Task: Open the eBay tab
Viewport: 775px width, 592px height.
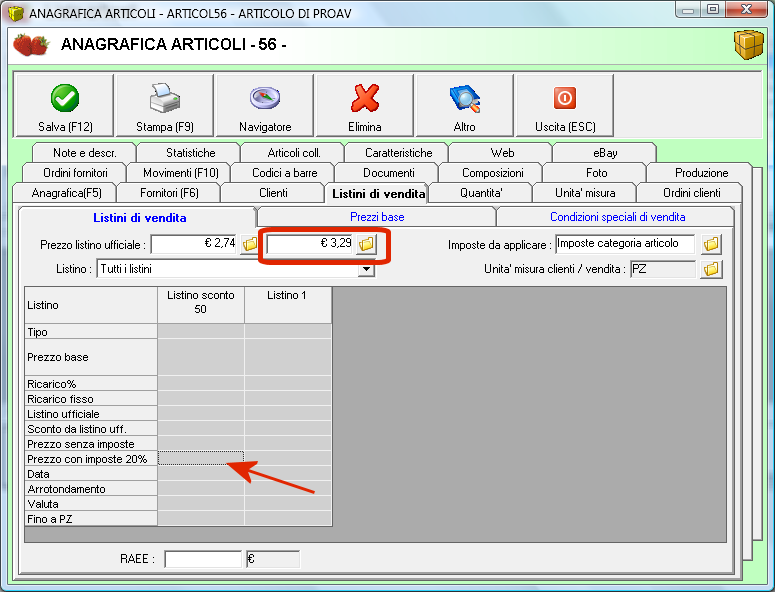Action: coord(605,153)
